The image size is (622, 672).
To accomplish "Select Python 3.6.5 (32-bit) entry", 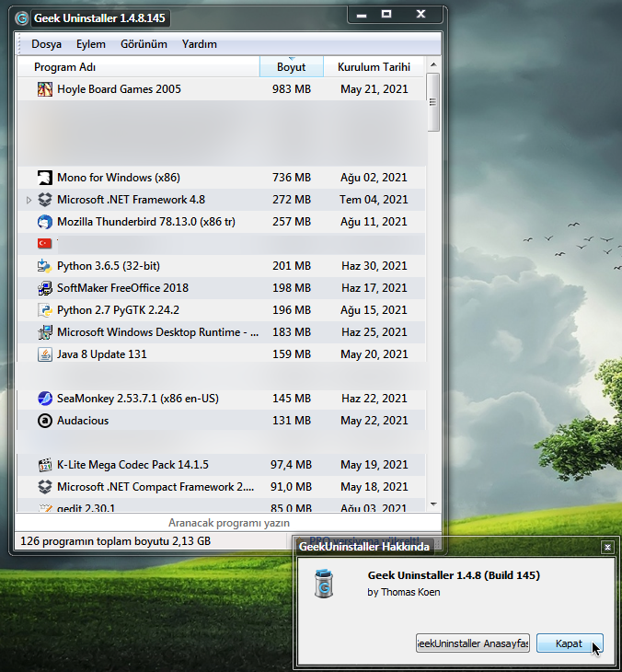I will click(221, 266).
